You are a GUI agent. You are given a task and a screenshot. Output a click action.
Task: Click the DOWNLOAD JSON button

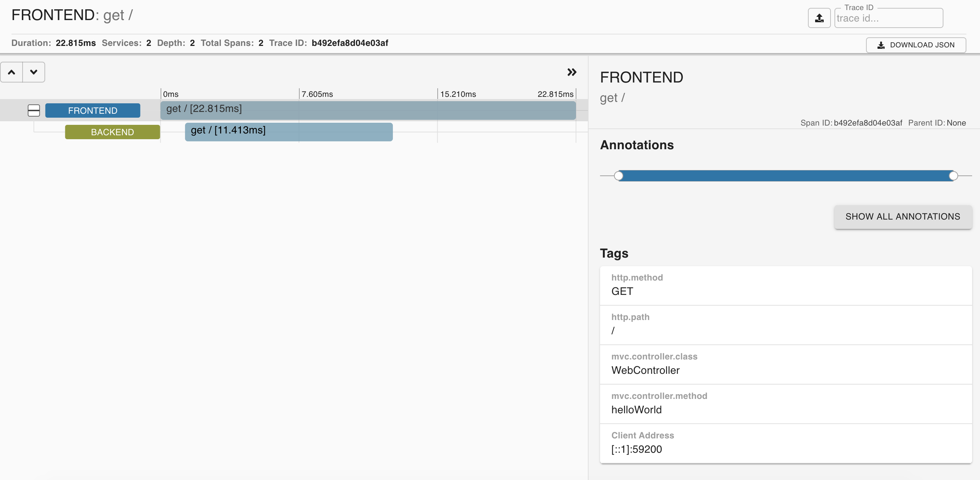click(915, 45)
